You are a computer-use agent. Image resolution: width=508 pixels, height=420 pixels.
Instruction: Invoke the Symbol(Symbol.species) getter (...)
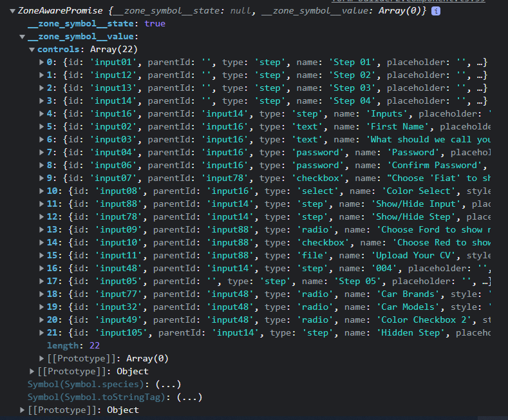tap(168, 385)
